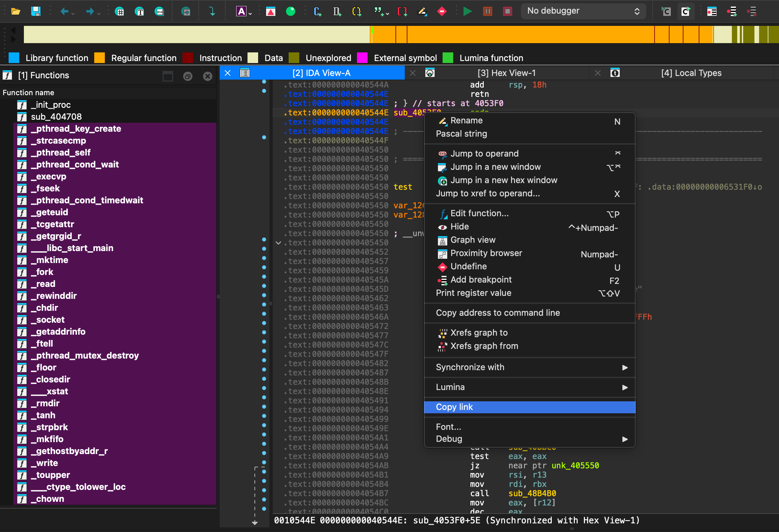Open the back-arrow history dropdown chevron
The image size is (779, 532).
click(73, 13)
